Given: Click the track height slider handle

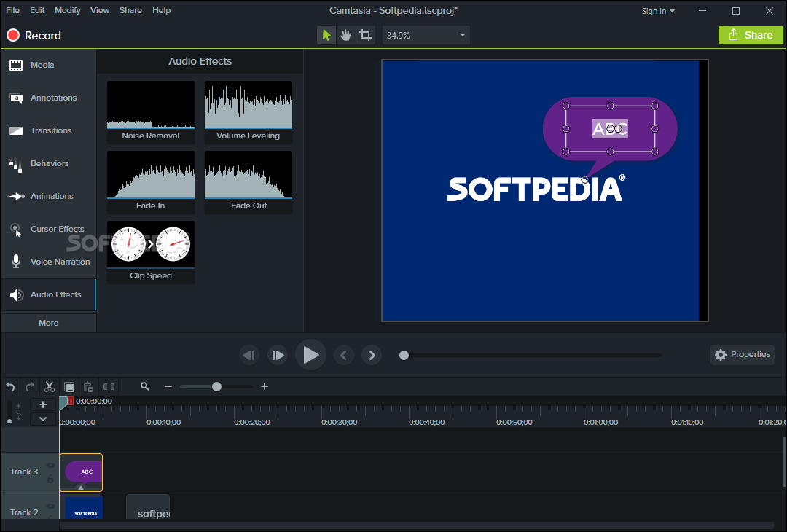Looking at the screenshot, I should [x=9, y=421].
